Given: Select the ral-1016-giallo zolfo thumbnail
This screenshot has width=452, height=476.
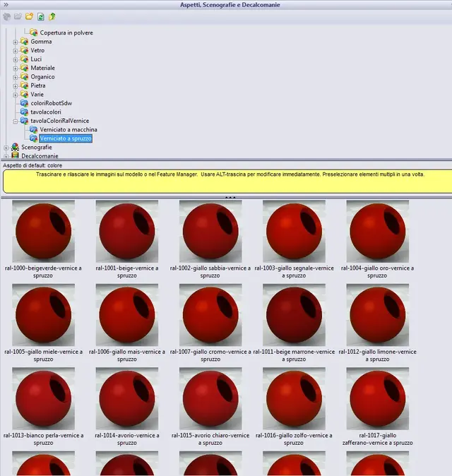Looking at the screenshot, I should pyautogui.click(x=294, y=398).
